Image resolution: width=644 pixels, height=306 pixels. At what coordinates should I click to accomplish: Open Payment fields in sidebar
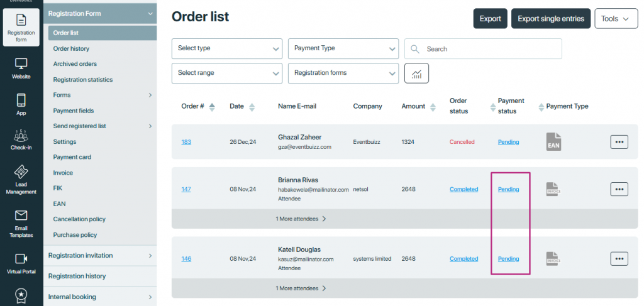[73, 111]
